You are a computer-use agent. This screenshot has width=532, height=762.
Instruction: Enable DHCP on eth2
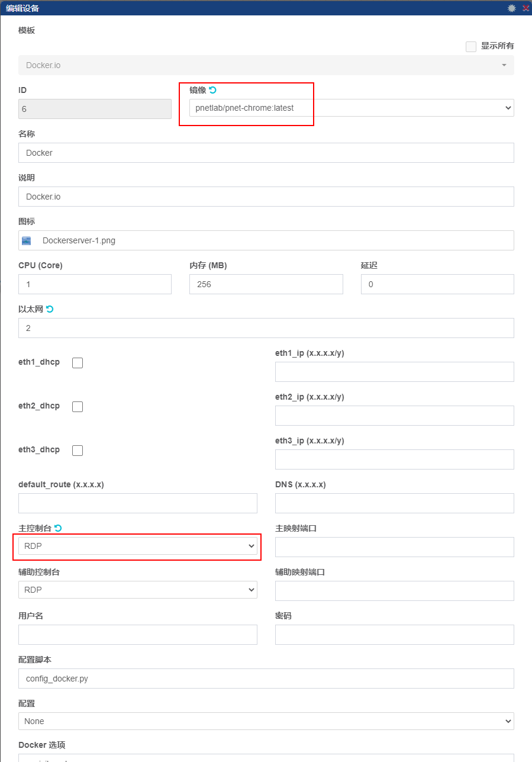point(77,406)
